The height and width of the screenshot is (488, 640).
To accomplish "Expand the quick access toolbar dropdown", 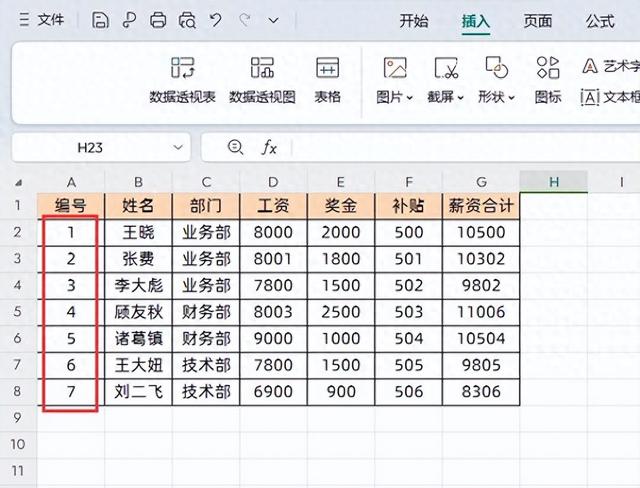I will pos(274,20).
